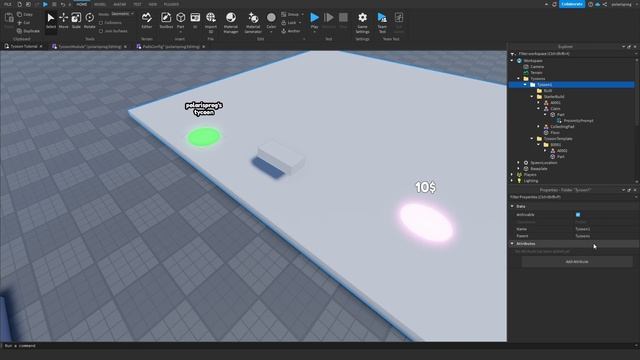
Task: Open the FILE menu
Action: [x=8, y=4]
